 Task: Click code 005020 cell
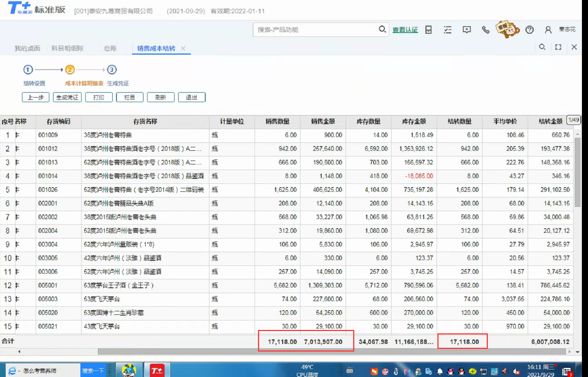[x=58, y=313]
